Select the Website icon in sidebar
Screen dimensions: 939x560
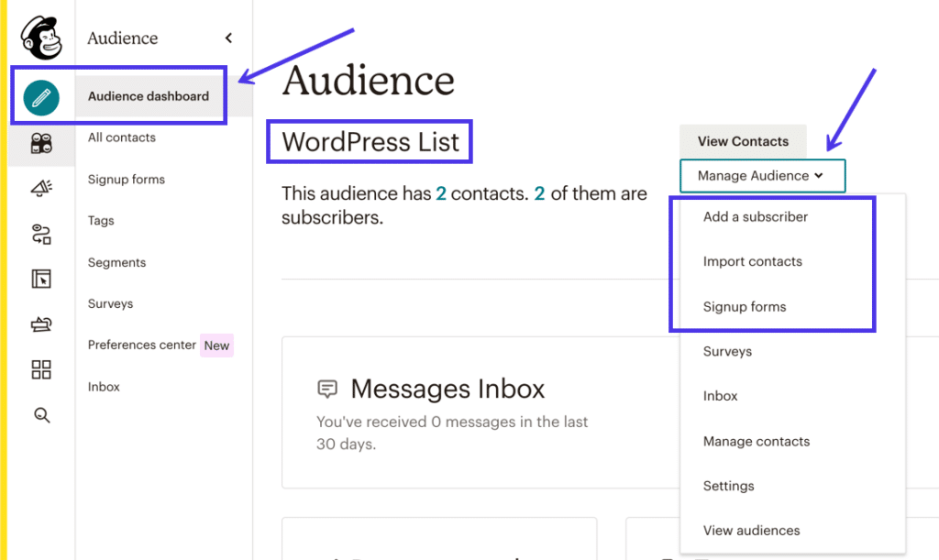click(x=40, y=278)
